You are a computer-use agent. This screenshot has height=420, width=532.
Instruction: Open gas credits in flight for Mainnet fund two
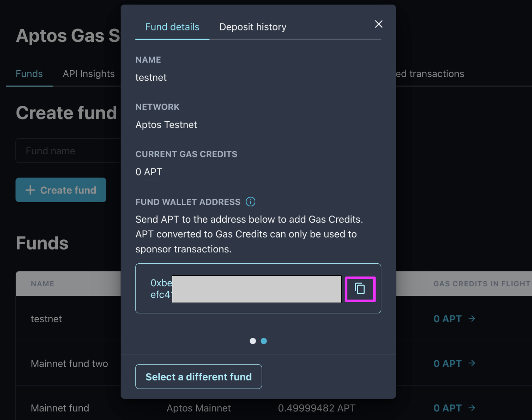click(454, 363)
